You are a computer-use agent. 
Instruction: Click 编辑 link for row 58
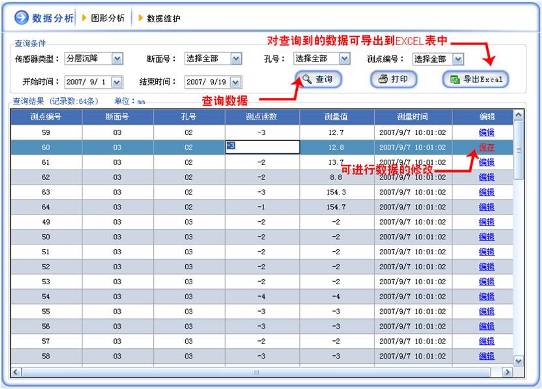click(x=486, y=356)
